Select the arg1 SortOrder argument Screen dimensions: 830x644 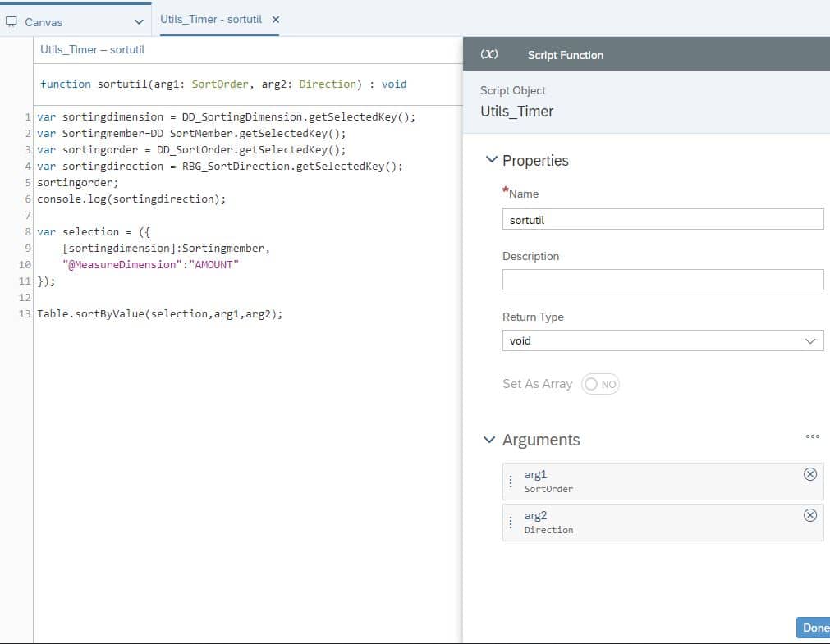(x=663, y=482)
